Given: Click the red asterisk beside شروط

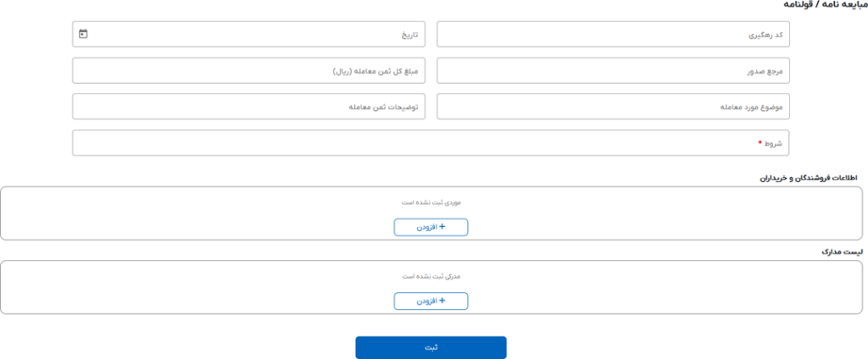Looking at the screenshot, I should (760, 143).
